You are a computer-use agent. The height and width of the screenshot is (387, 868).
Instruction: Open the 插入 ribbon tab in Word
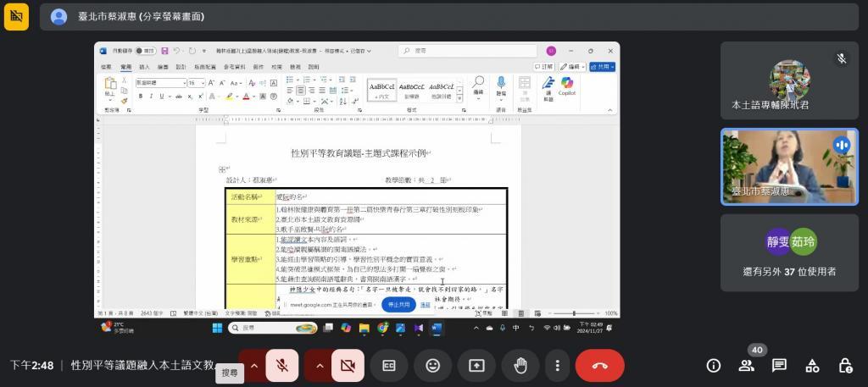click(144, 67)
